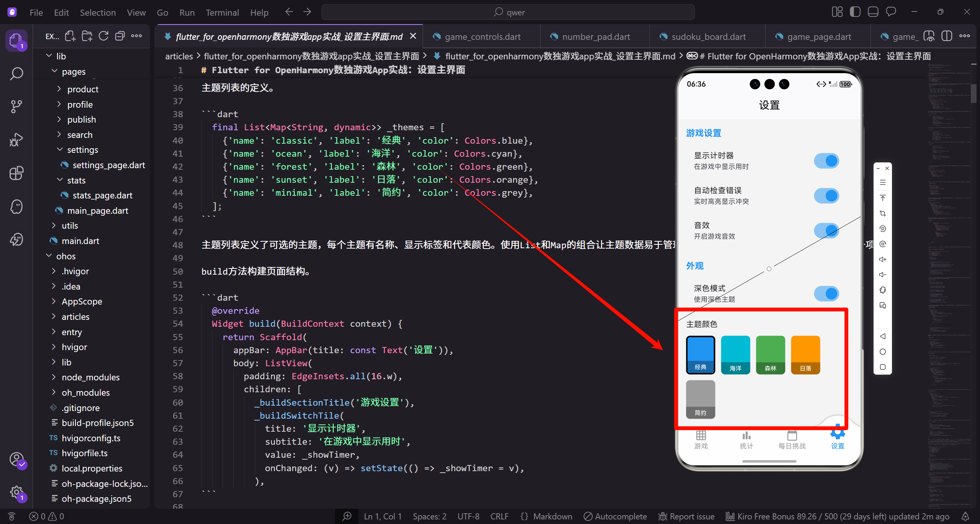Open Manage gear icon at bottom left
This screenshot has height=524, width=980.
pos(16,492)
